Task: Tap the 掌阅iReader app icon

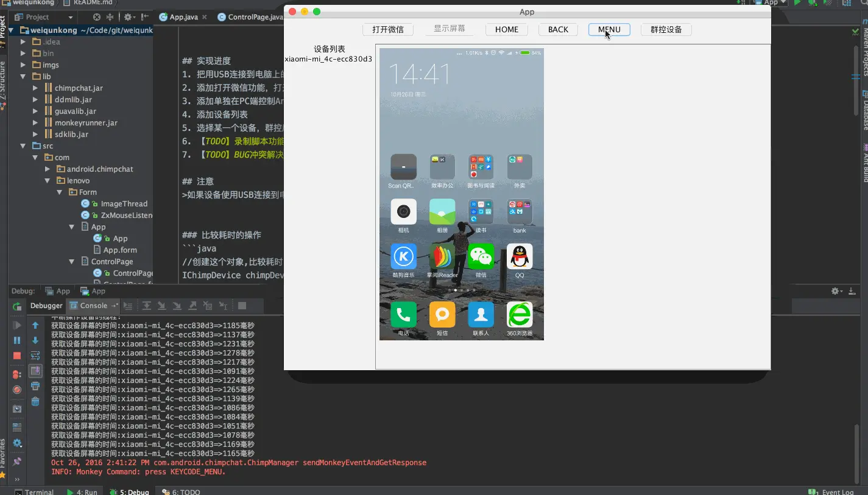Action: tap(442, 256)
